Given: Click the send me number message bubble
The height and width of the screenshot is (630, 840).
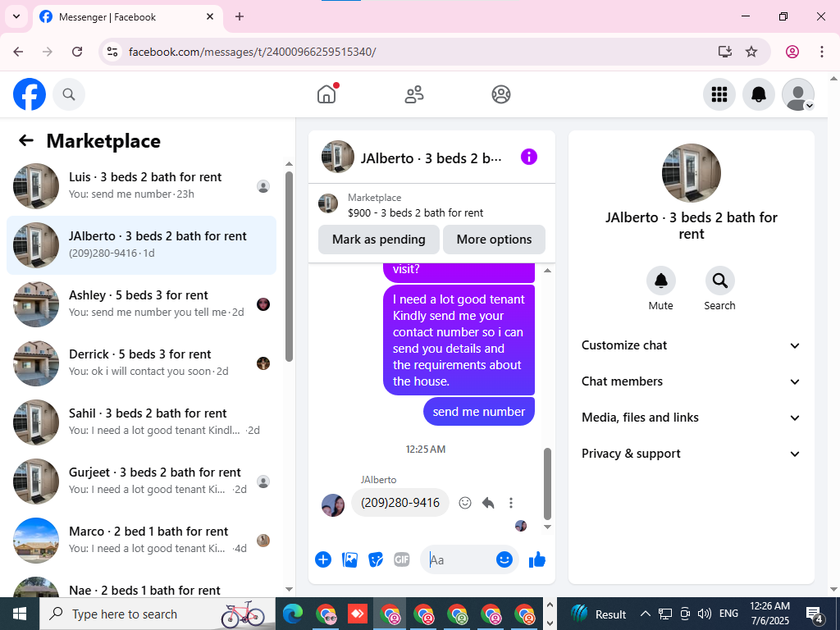Looking at the screenshot, I should coord(479,412).
